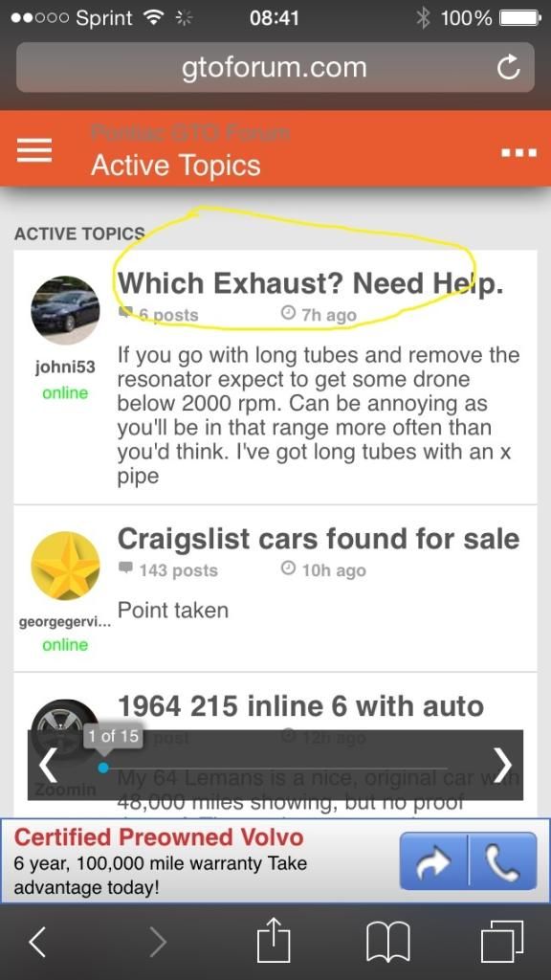Open Safari bookmarks book icon

pos(387,942)
